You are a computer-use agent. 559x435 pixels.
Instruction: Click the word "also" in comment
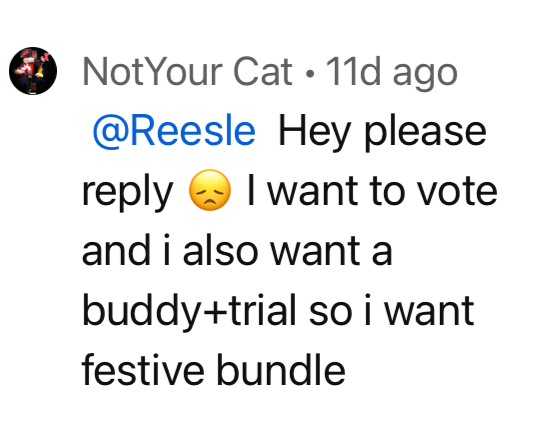[220, 250]
